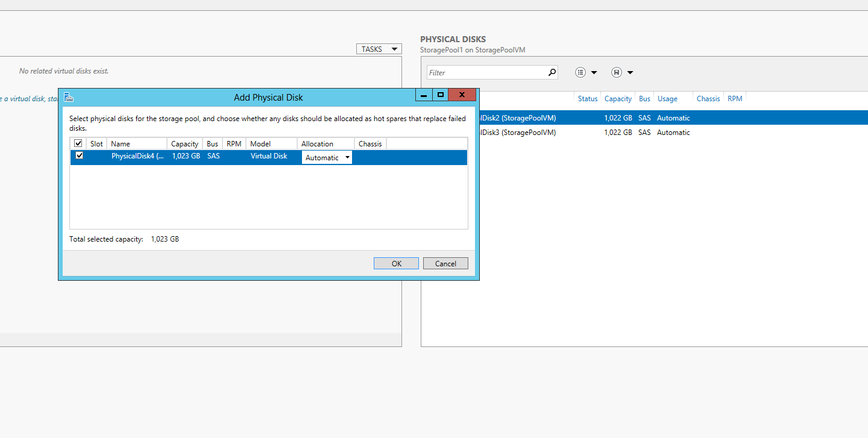Screen dimensions: 868x438
Task: Click the 1,022 GB cell in the lDisk3 row
Action: pos(618,133)
